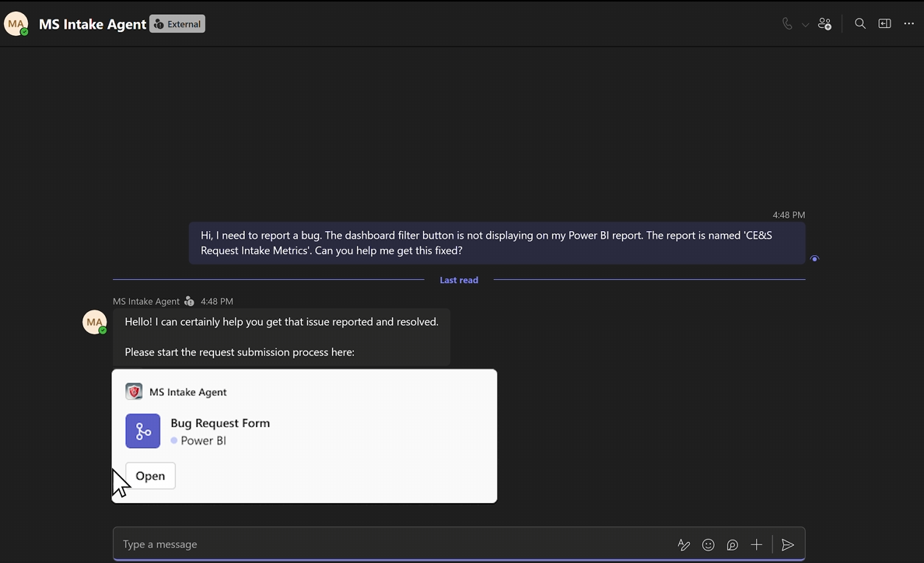Click the sent bug report message bubble

(497, 243)
